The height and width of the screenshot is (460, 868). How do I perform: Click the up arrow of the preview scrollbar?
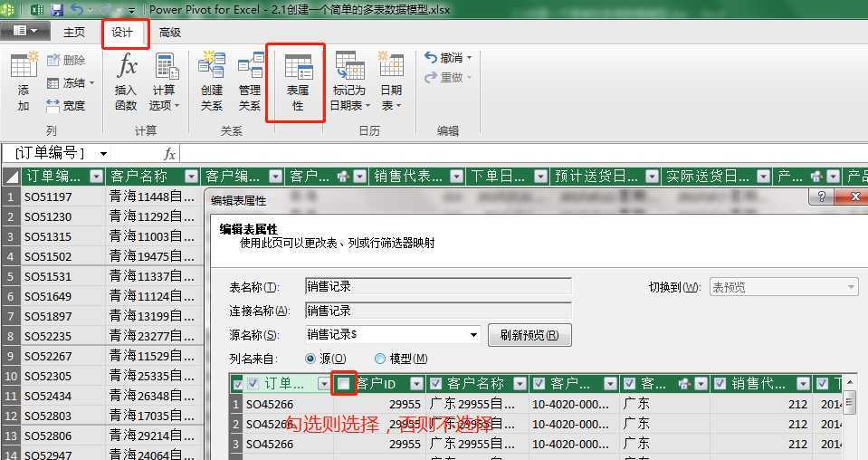click(851, 382)
